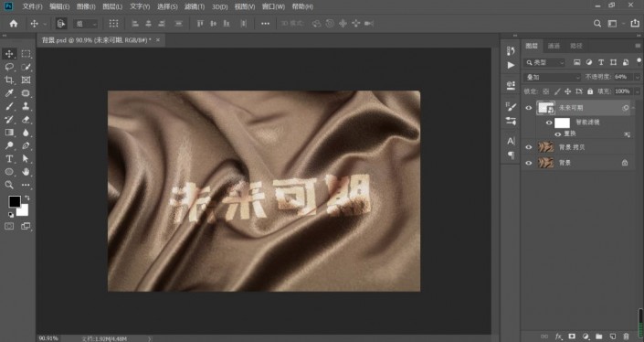Open the layer opacity slider dropdown arrow

pyautogui.click(x=638, y=77)
